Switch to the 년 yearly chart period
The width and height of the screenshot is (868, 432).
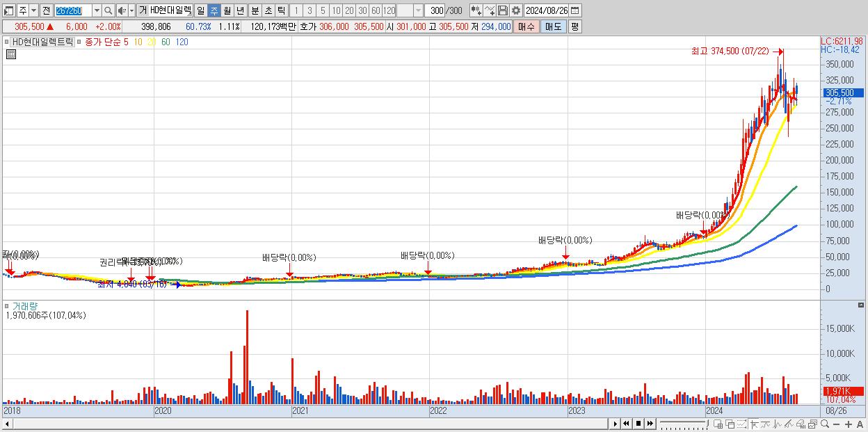[x=240, y=10]
